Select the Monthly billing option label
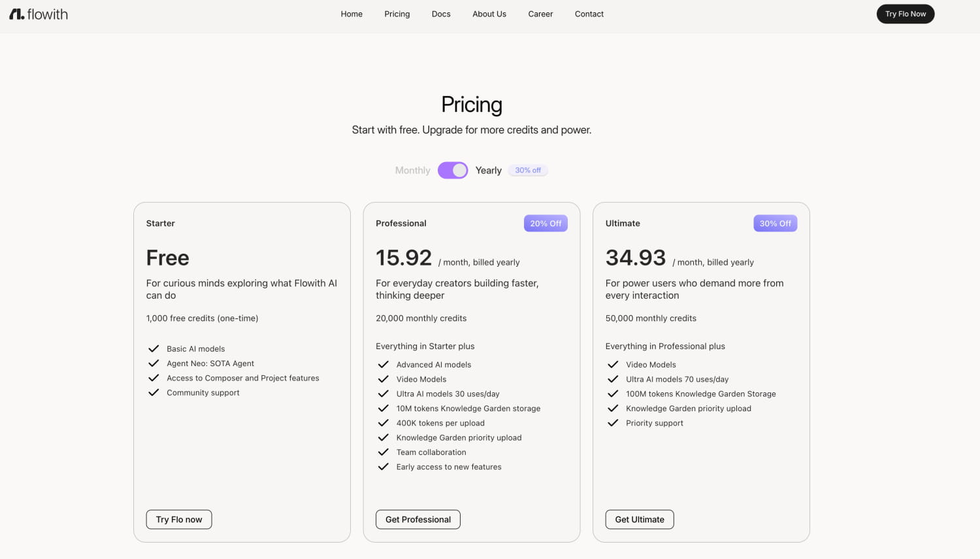Viewport: 980px width, 559px height. 412,170
